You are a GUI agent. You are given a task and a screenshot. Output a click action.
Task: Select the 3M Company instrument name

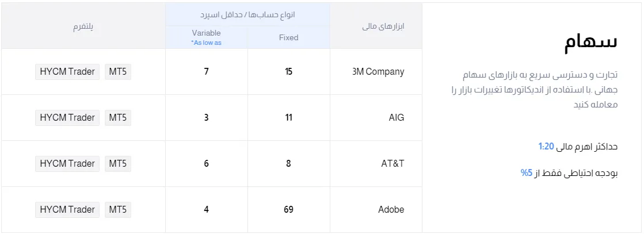pos(378,72)
